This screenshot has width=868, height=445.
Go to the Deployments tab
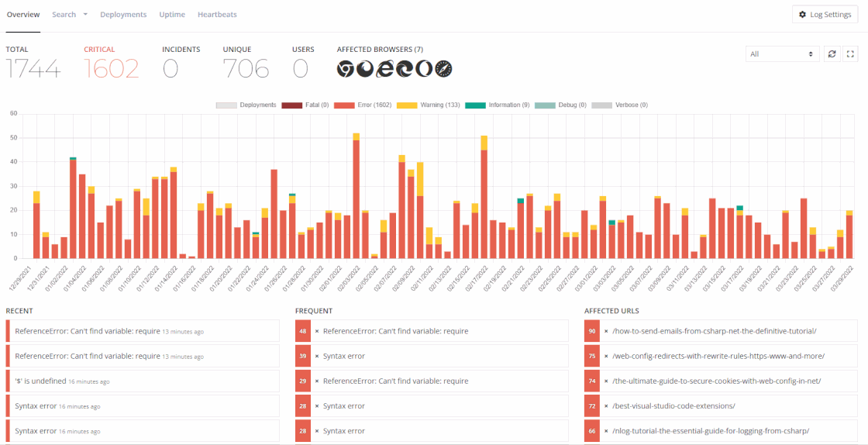(x=123, y=15)
